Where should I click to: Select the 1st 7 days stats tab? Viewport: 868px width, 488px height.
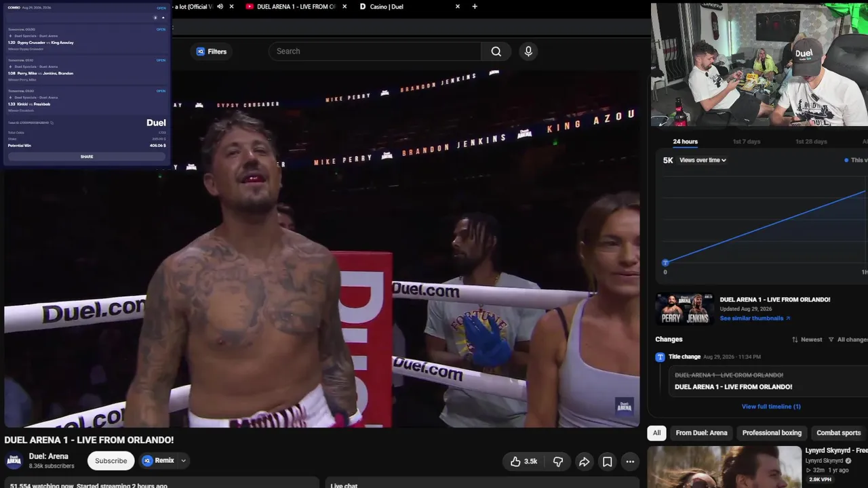(747, 142)
